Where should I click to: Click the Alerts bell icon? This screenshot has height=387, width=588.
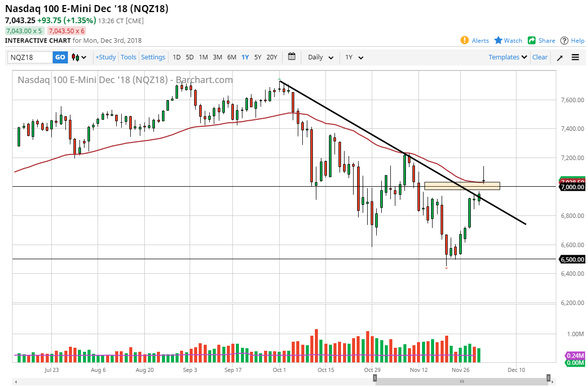click(x=465, y=40)
